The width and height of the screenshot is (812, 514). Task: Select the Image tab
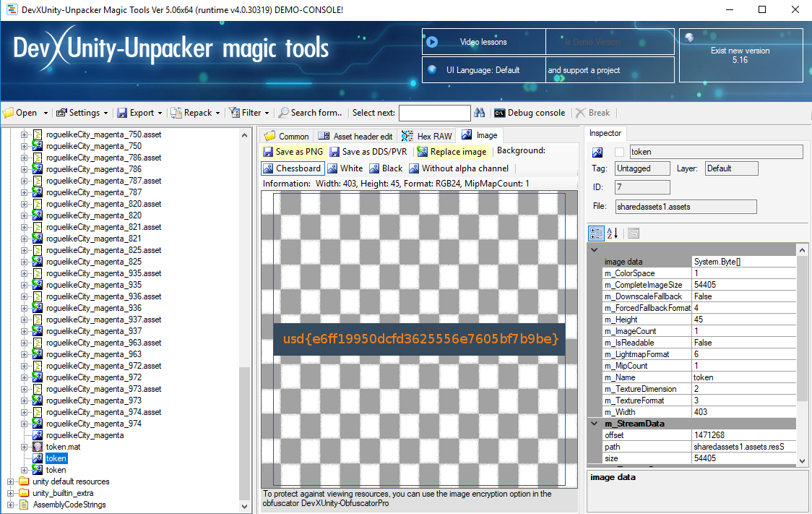(480, 135)
